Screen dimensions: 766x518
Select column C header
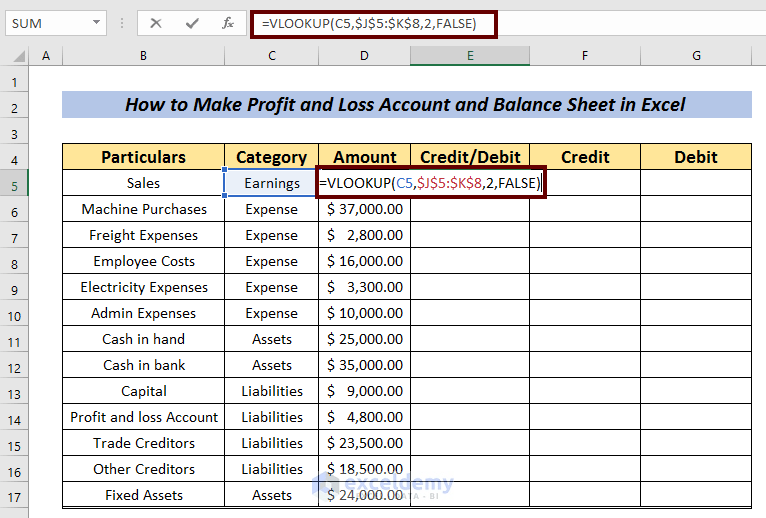click(x=272, y=56)
